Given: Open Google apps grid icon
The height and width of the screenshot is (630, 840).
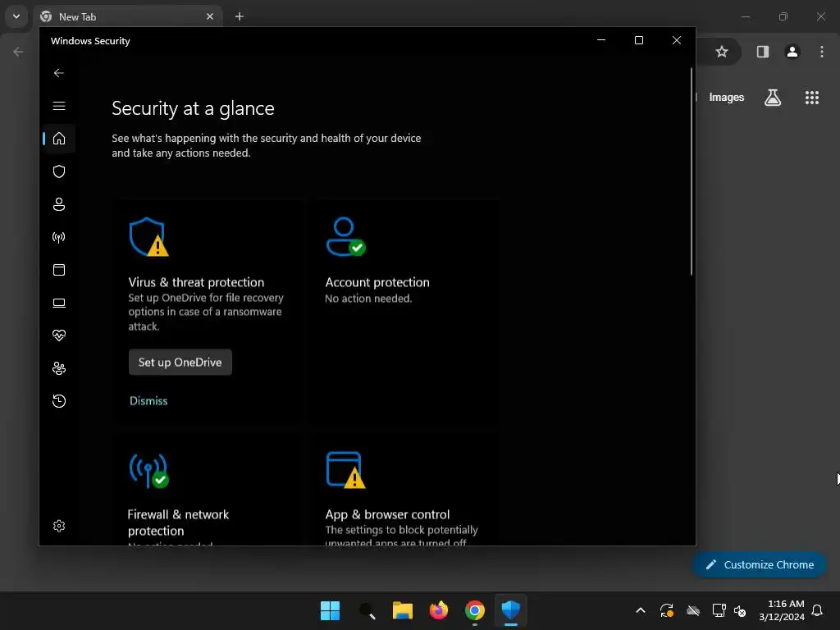Looking at the screenshot, I should [811, 98].
